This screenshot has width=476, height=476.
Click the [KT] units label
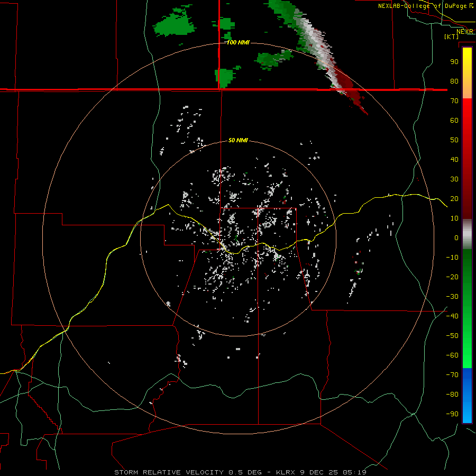[x=452, y=36]
